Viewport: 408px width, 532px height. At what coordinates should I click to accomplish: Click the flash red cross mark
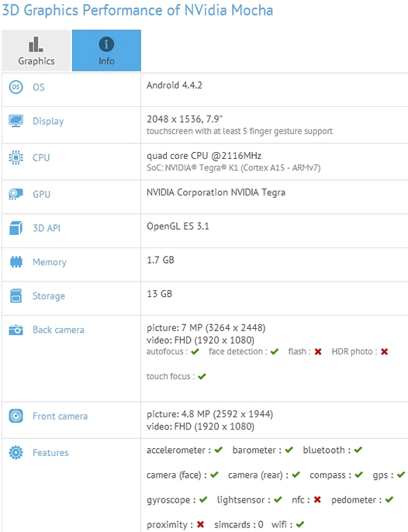[x=318, y=352]
